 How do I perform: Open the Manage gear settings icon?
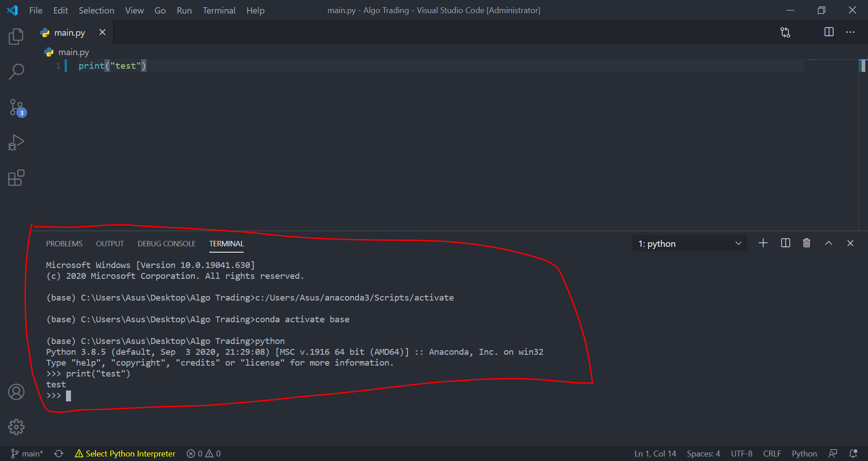coord(16,427)
